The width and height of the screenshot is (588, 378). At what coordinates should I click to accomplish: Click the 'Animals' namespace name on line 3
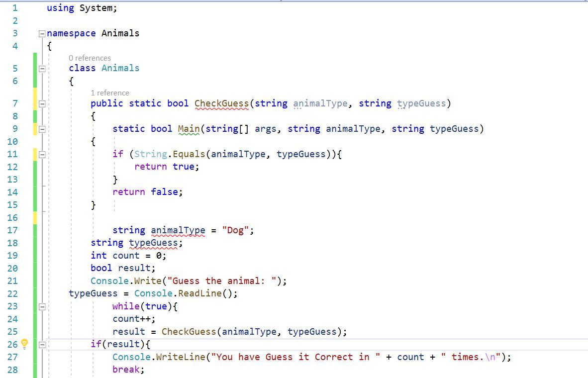120,33
